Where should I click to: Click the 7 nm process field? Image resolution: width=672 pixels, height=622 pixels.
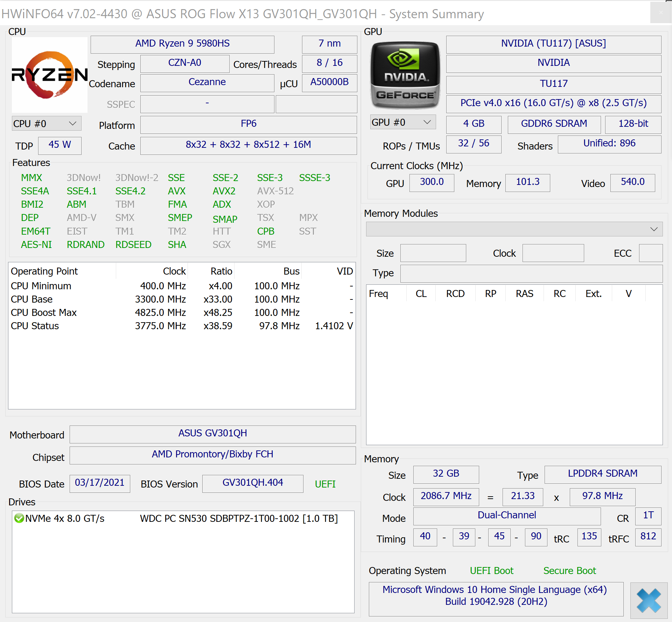click(329, 44)
